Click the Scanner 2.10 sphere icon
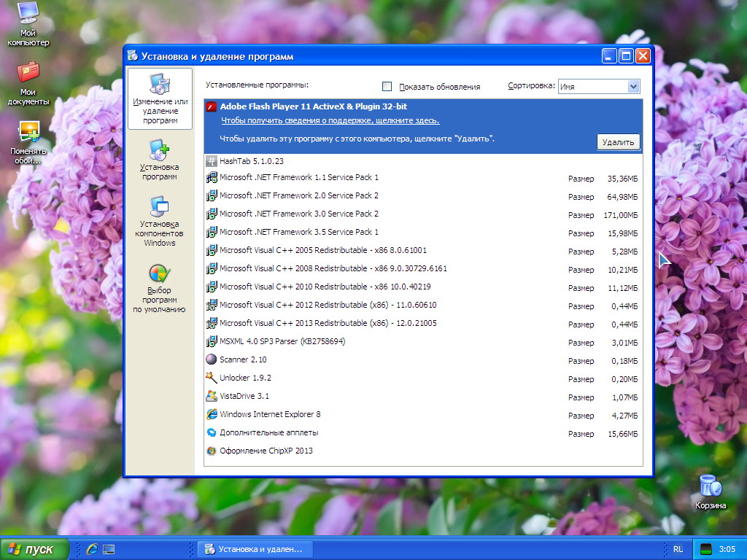 point(211,359)
